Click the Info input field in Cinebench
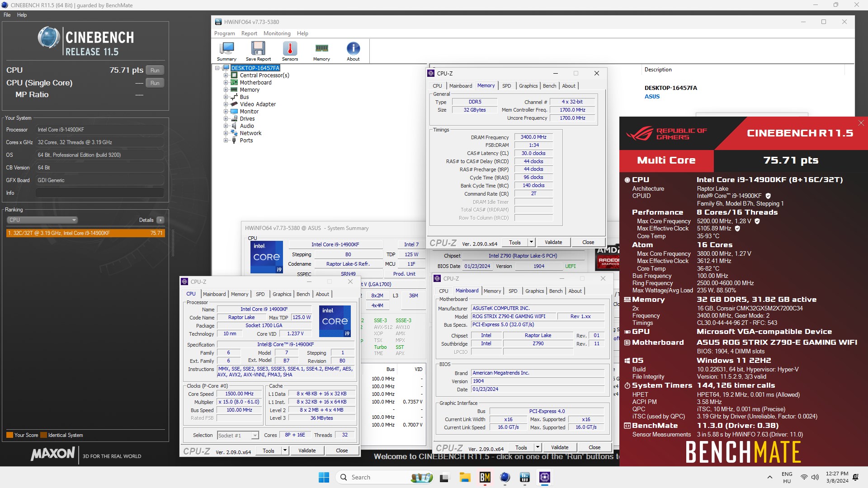 pos(99,193)
